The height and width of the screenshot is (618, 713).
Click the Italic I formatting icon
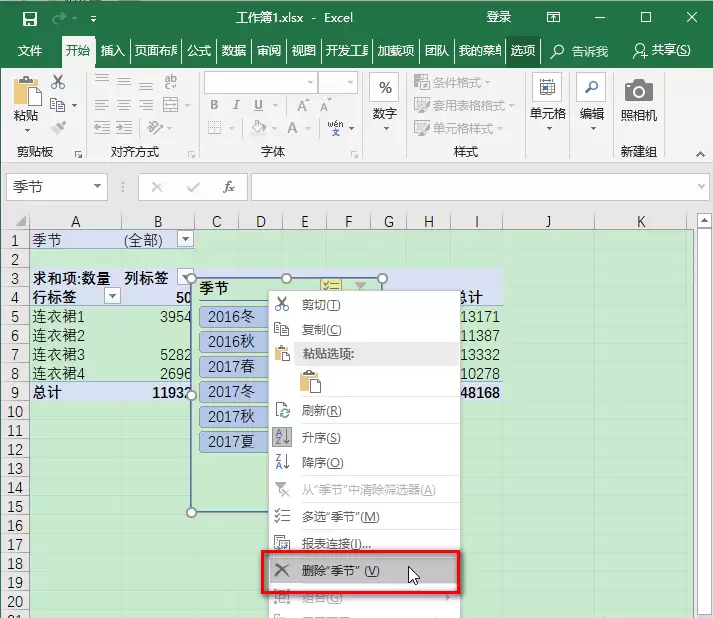click(236, 105)
